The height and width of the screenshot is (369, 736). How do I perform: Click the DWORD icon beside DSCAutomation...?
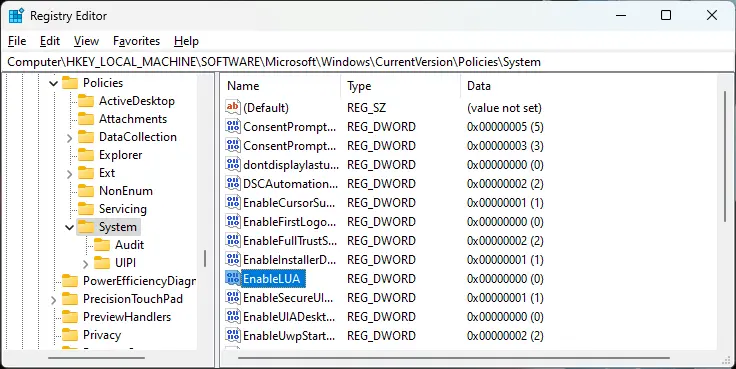(233, 184)
